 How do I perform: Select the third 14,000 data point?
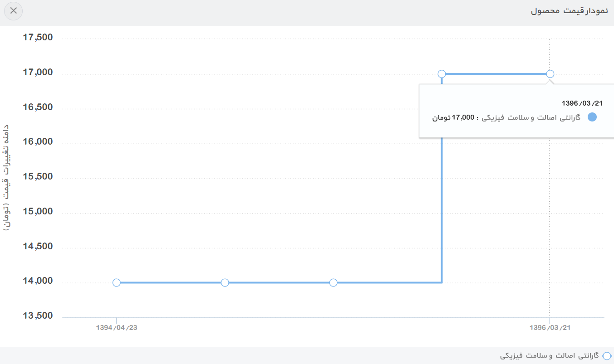(x=333, y=282)
